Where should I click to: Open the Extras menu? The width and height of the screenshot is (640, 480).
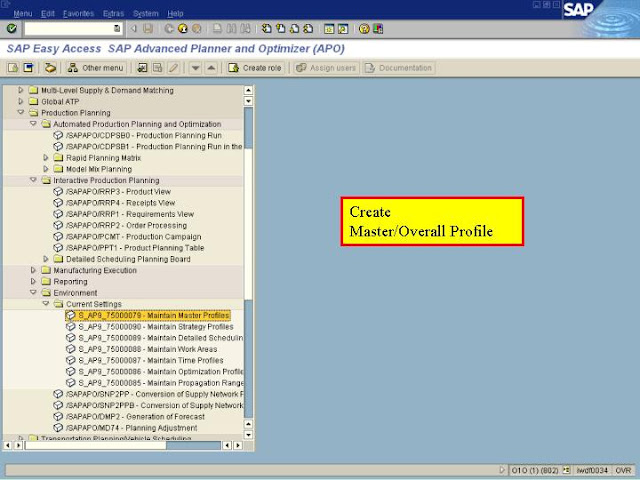click(113, 13)
